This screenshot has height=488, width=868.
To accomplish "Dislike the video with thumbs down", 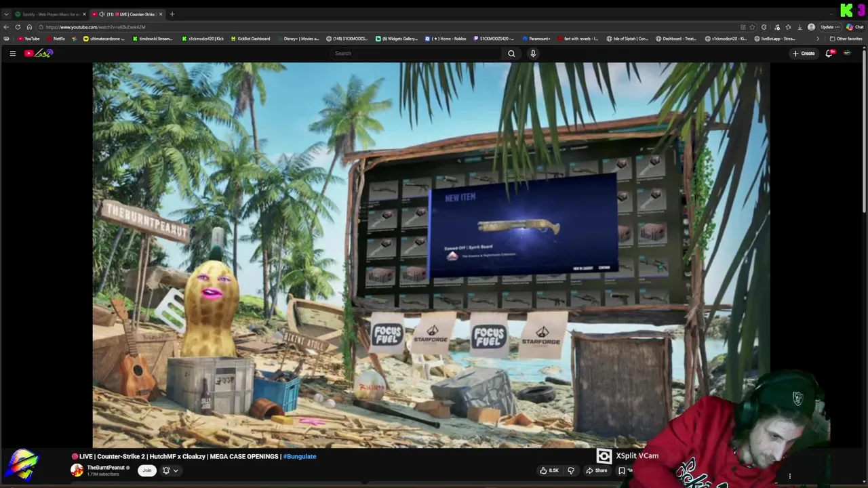I will click(x=571, y=470).
